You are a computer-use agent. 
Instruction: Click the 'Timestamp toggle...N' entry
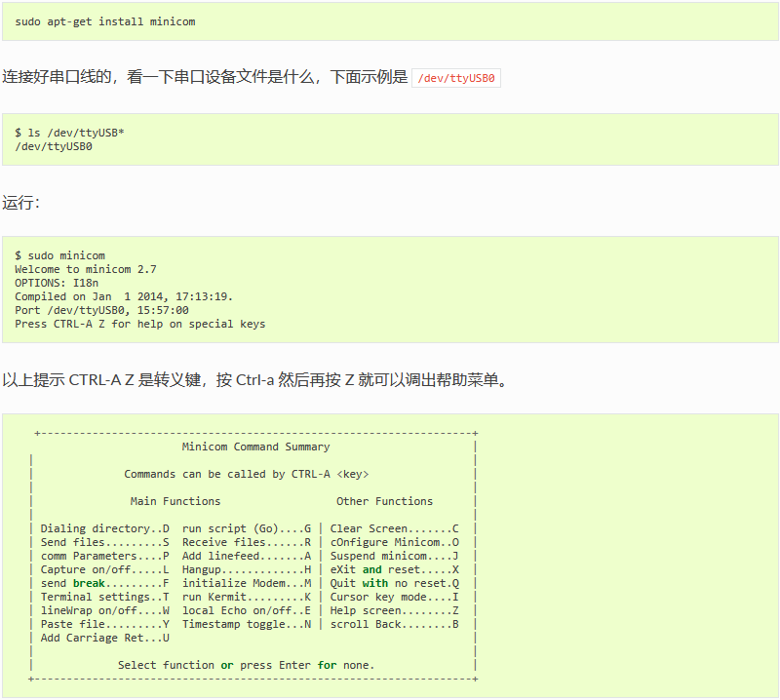[247, 624]
